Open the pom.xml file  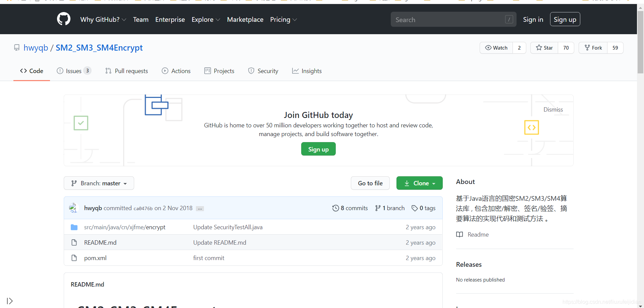click(x=95, y=258)
